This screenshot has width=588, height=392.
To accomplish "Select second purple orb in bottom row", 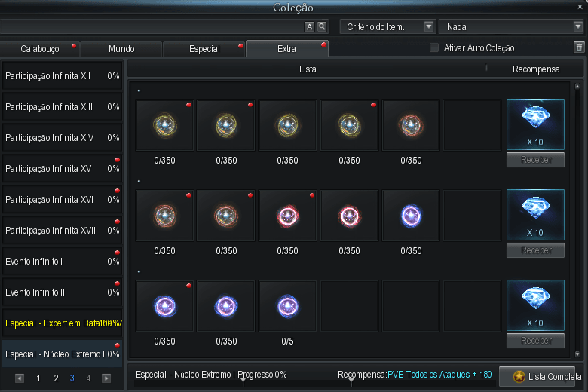I will (x=226, y=306).
